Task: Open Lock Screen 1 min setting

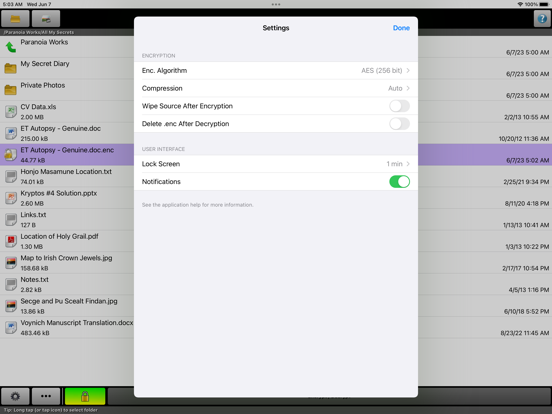Action: (x=276, y=164)
